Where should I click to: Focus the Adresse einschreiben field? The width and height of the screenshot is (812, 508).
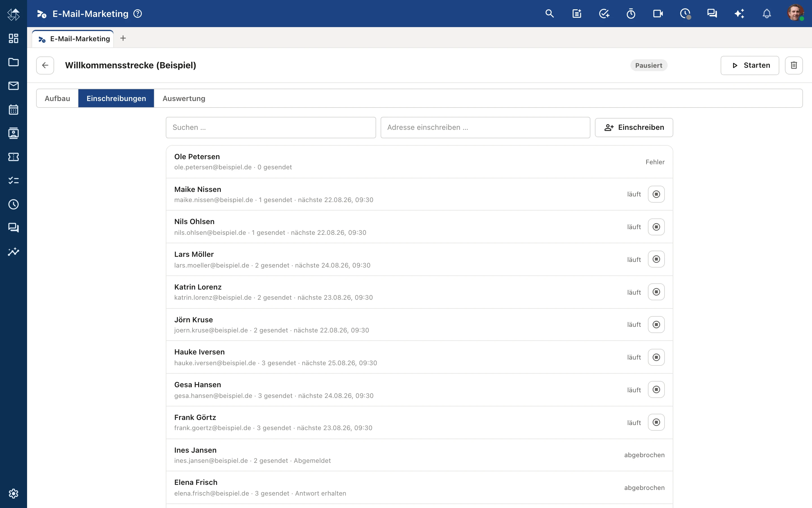click(x=485, y=127)
